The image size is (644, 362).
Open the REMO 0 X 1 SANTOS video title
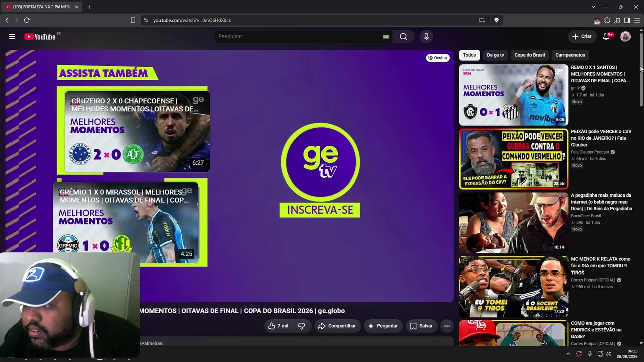pos(601,74)
